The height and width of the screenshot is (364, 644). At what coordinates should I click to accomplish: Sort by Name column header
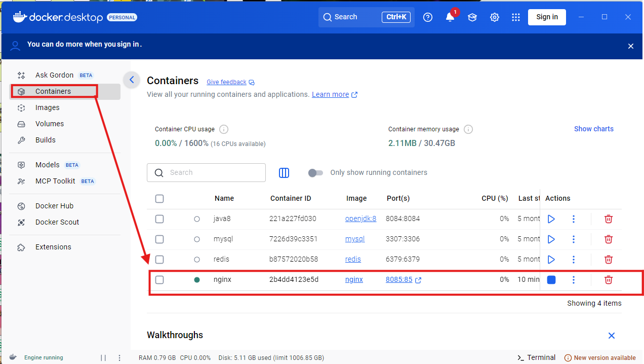tap(224, 198)
